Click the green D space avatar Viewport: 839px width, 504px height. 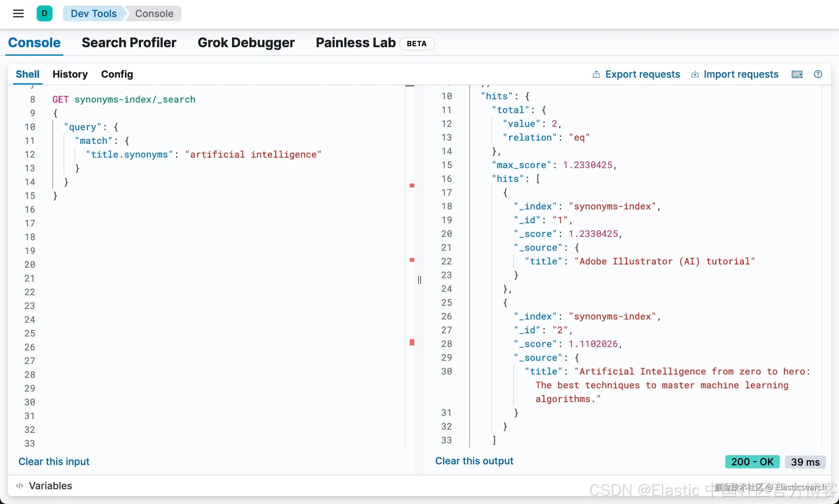coord(45,13)
